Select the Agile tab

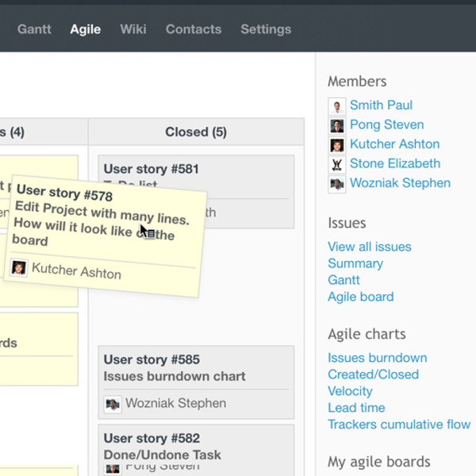tap(85, 29)
